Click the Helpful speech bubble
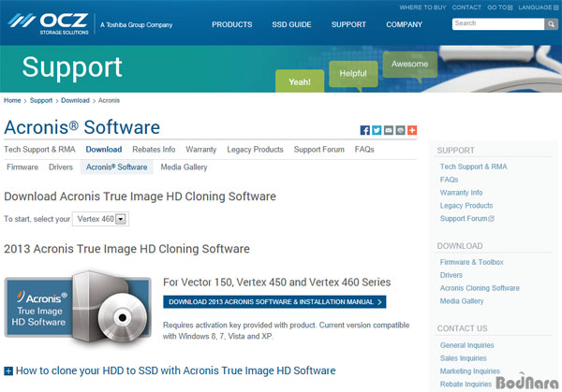562x392 pixels. tap(353, 75)
